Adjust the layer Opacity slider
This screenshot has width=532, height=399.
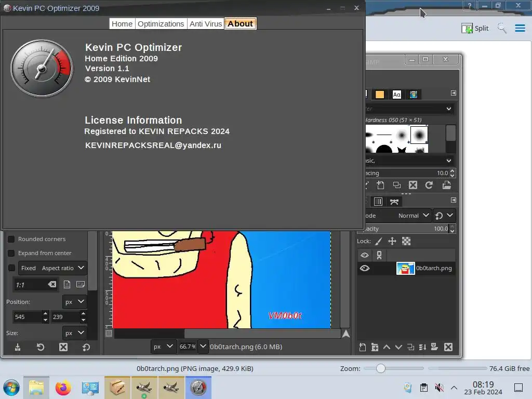tap(407, 229)
